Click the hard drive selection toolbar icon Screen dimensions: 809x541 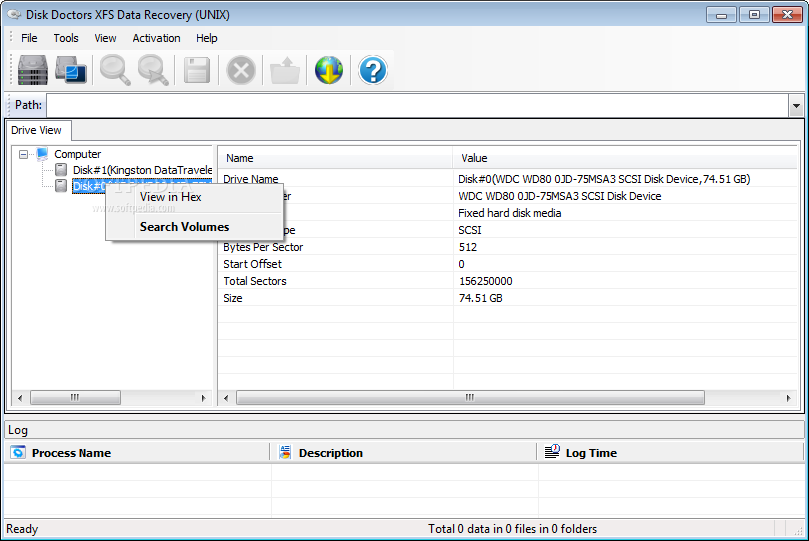[x=33, y=70]
